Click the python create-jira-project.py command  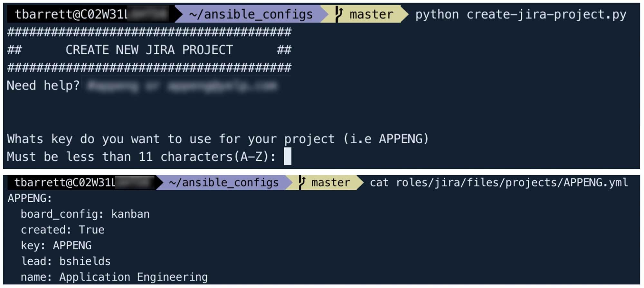pos(521,14)
